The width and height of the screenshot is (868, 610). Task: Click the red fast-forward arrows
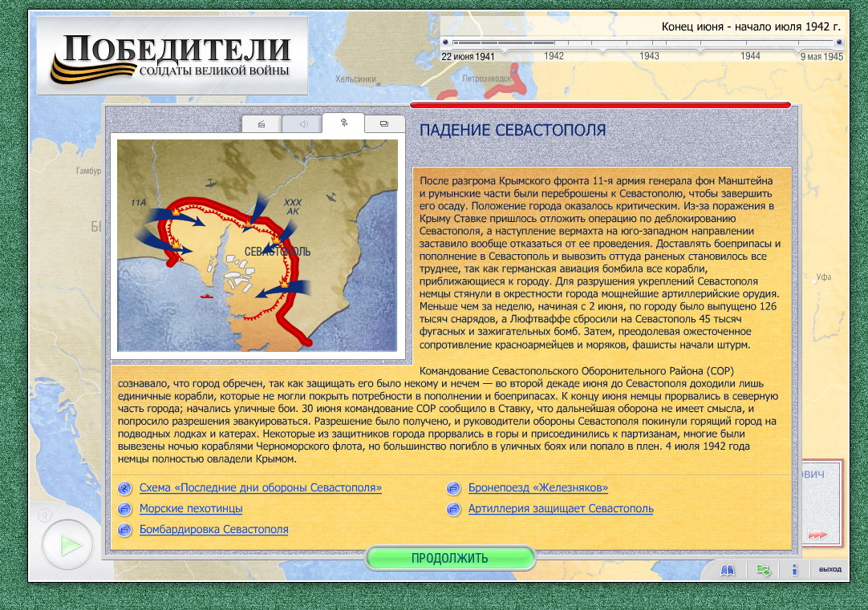(817, 535)
